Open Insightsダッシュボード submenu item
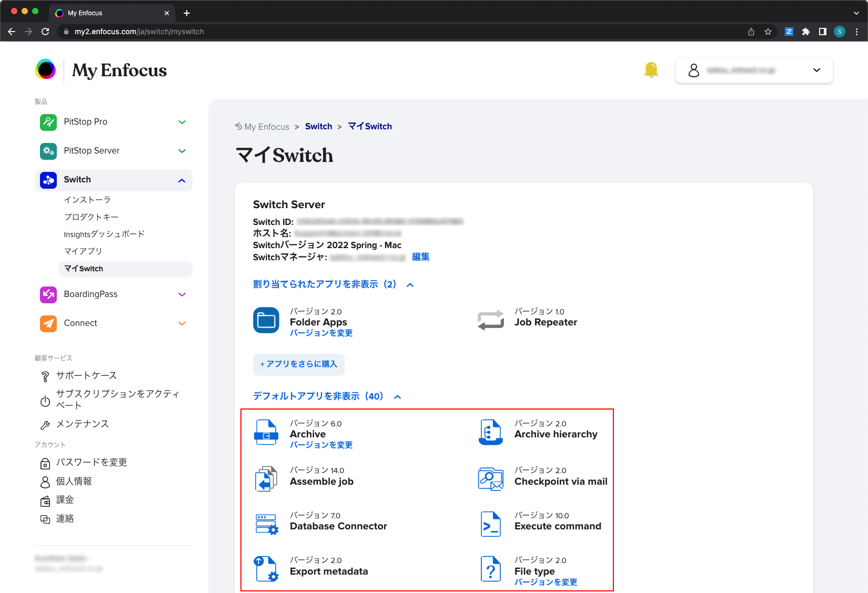Image resolution: width=868 pixels, height=593 pixels. [104, 234]
